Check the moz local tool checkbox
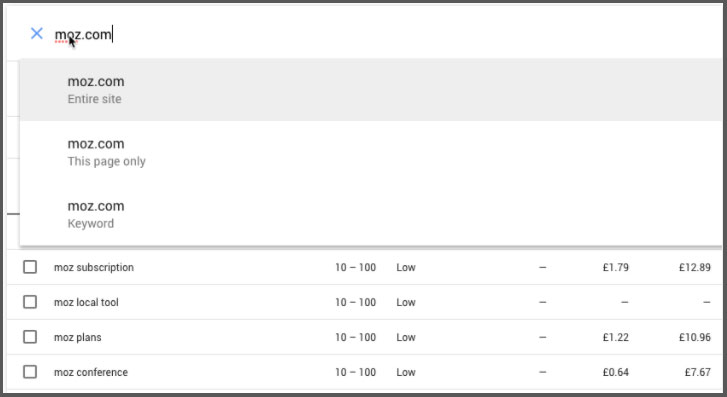Screen dimensions: 727x397 [30, 302]
